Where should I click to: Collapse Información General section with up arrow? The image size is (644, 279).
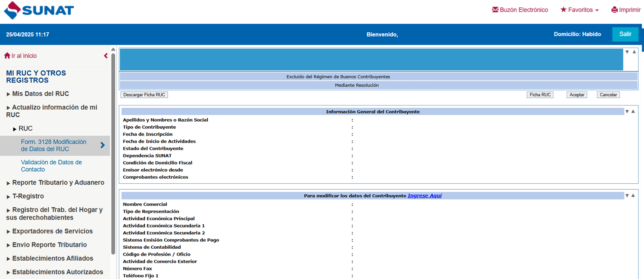pyautogui.click(x=633, y=111)
